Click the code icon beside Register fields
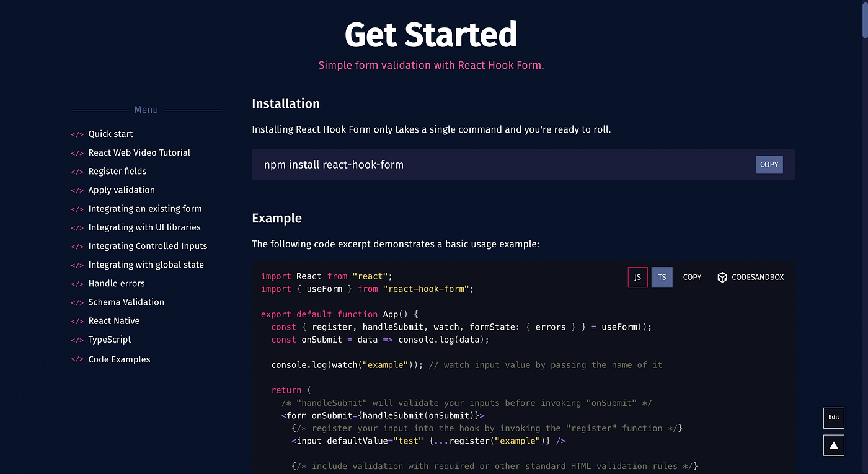The image size is (868, 474). pyautogui.click(x=77, y=172)
